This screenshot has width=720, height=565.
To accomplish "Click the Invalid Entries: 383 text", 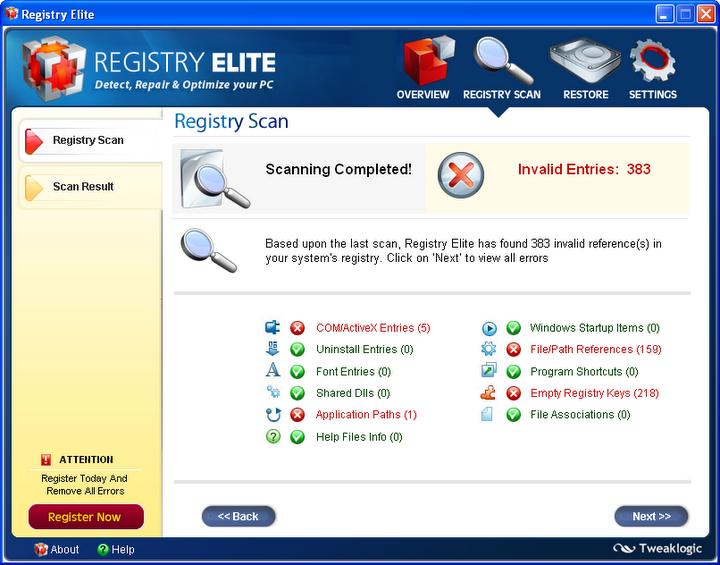I will 584,169.
